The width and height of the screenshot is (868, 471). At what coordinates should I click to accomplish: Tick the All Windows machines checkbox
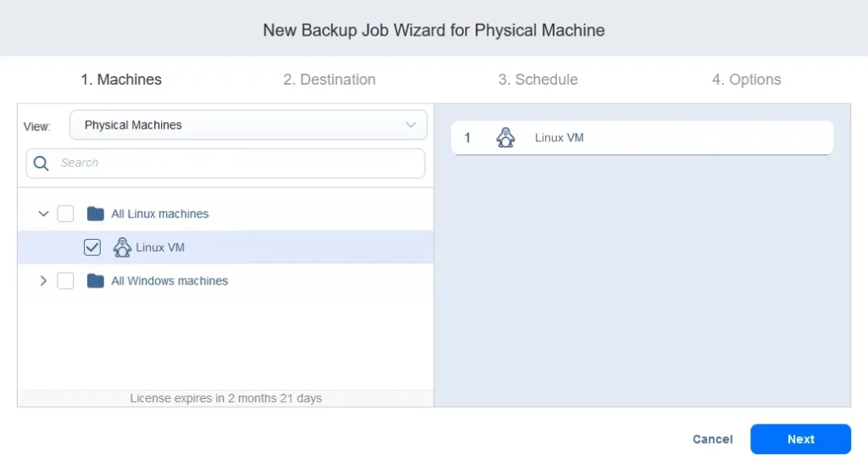[x=65, y=280]
